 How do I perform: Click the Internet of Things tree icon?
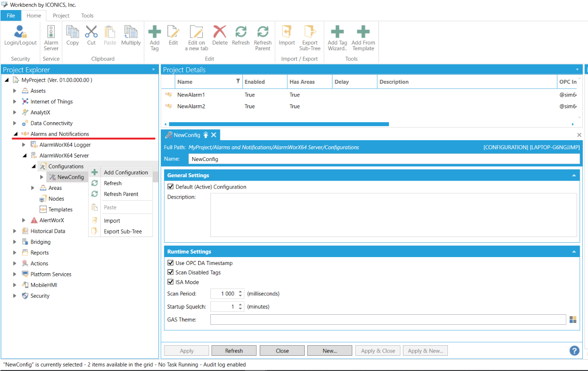[25, 102]
